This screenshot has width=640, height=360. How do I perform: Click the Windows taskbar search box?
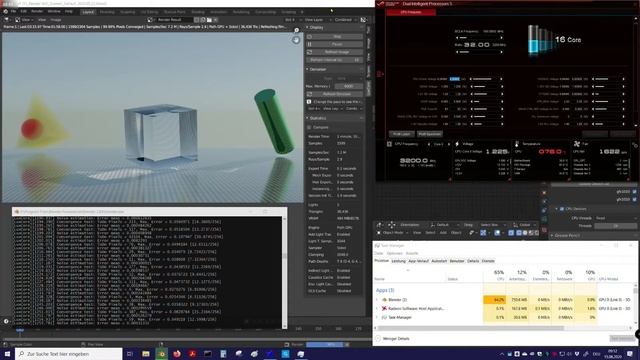point(69,354)
